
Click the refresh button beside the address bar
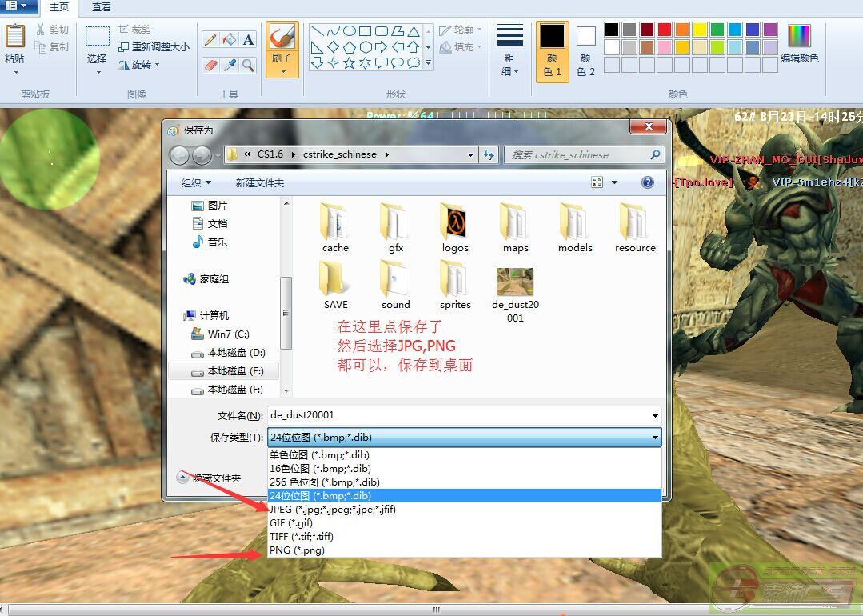(489, 154)
